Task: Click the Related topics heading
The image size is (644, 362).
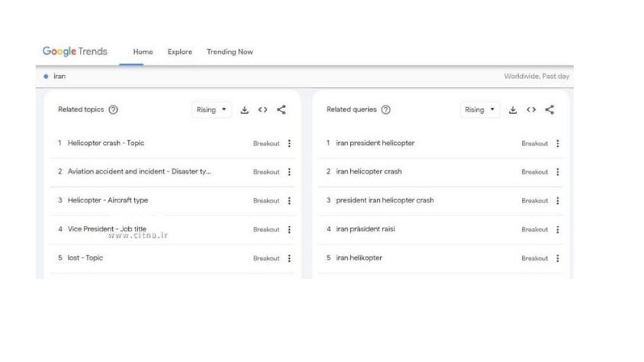Action: [x=81, y=110]
